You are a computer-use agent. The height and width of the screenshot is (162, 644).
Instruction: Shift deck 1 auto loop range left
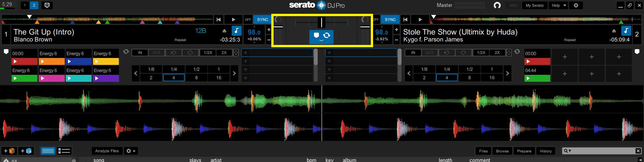(136, 73)
